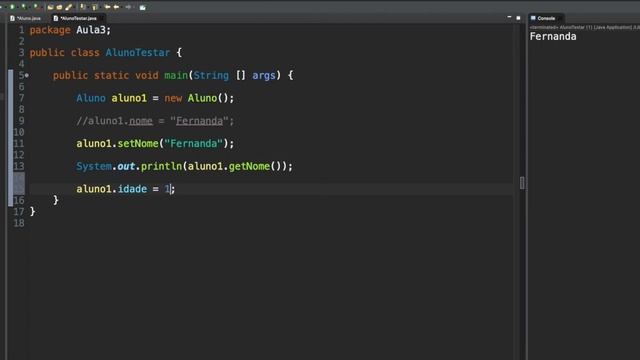640x360 pixels.
Task: Click the editor vertical scrollbar handle
Action: coord(522,183)
